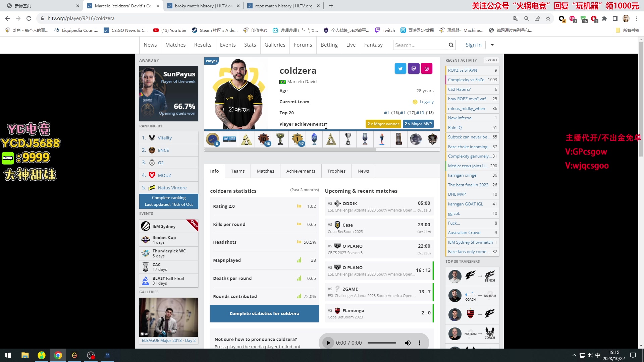Click the 2 x Major MVP badge

pos(418,124)
